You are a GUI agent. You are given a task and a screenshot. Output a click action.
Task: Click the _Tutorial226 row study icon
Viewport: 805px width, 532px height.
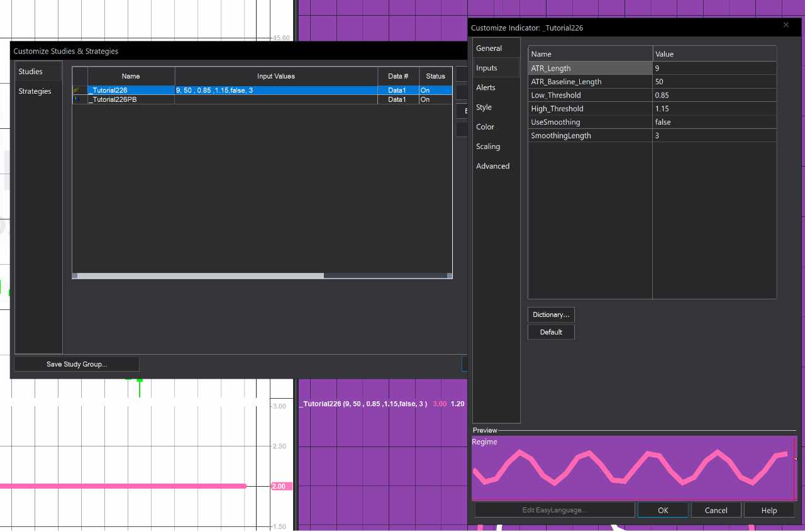pos(76,91)
